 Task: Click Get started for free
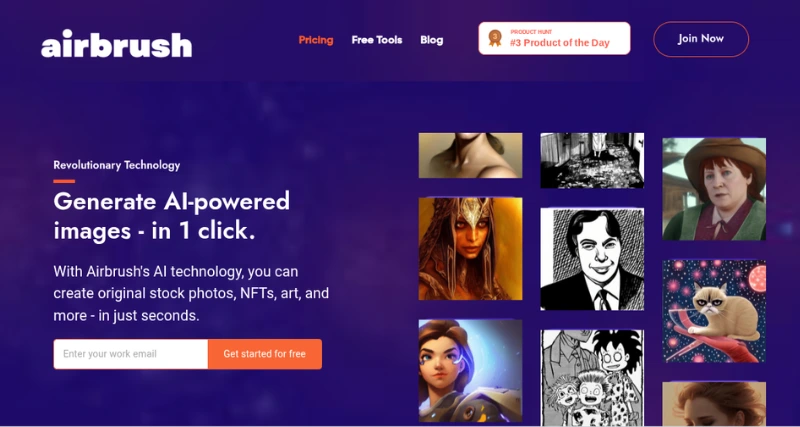(x=265, y=354)
